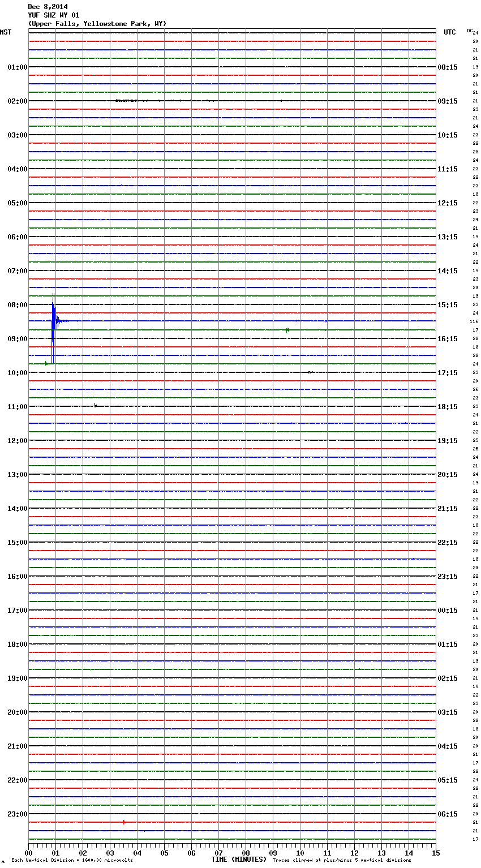Image resolution: width=481 pixels, height=868 pixels.
Task: Click the faint black event on the 10:00 trace
Action: point(310,372)
